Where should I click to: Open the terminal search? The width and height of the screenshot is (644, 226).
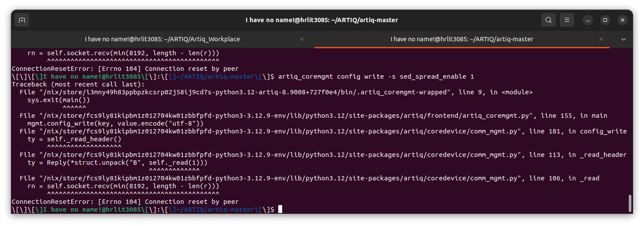pos(549,20)
